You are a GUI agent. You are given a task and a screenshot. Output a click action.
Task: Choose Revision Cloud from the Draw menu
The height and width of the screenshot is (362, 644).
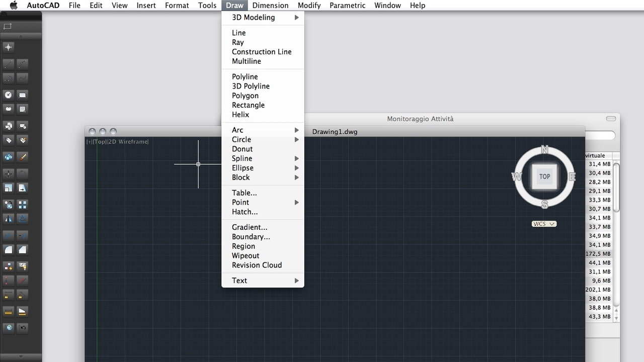pyautogui.click(x=263, y=265)
